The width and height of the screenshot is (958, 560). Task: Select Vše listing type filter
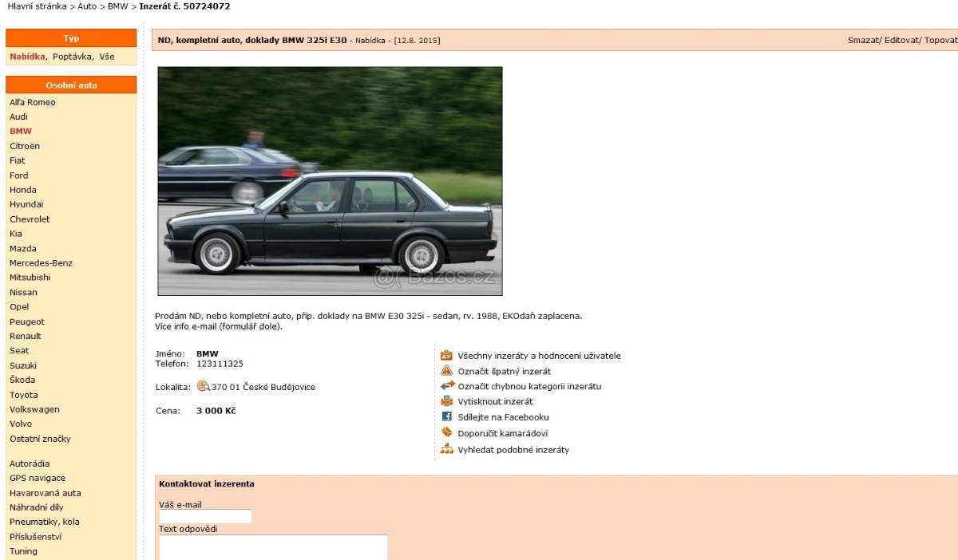click(x=107, y=57)
